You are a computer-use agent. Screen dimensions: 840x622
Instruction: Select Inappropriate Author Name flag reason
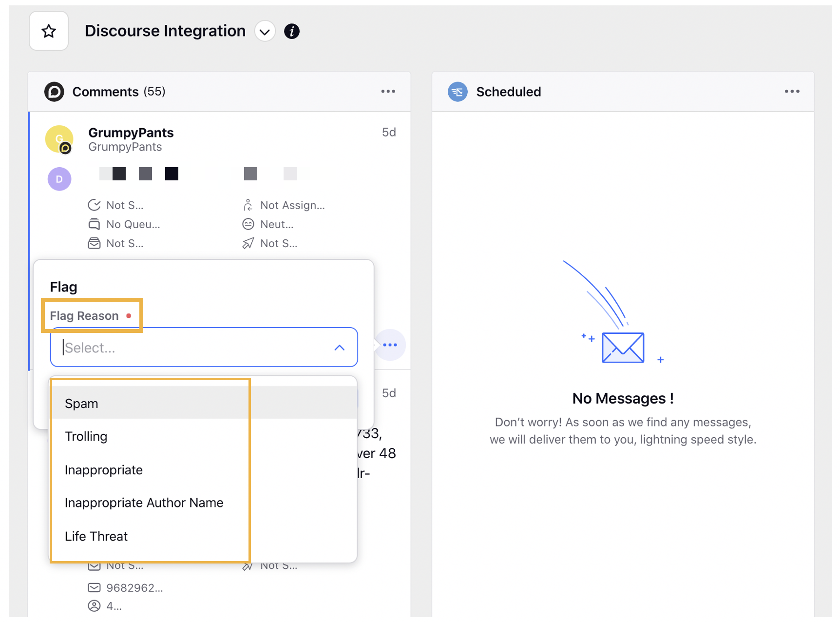point(204,503)
